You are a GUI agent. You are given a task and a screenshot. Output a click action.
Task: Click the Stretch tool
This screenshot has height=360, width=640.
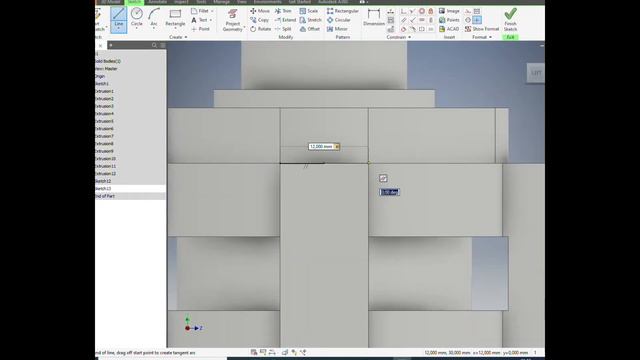click(x=310, y=20)
